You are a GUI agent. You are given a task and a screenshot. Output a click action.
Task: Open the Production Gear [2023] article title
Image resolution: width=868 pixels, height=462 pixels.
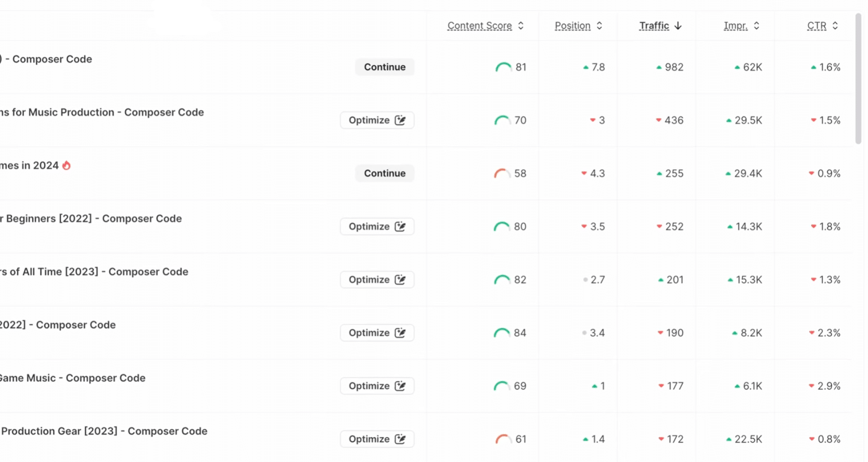pyautogui.click(x=104, y=431)
